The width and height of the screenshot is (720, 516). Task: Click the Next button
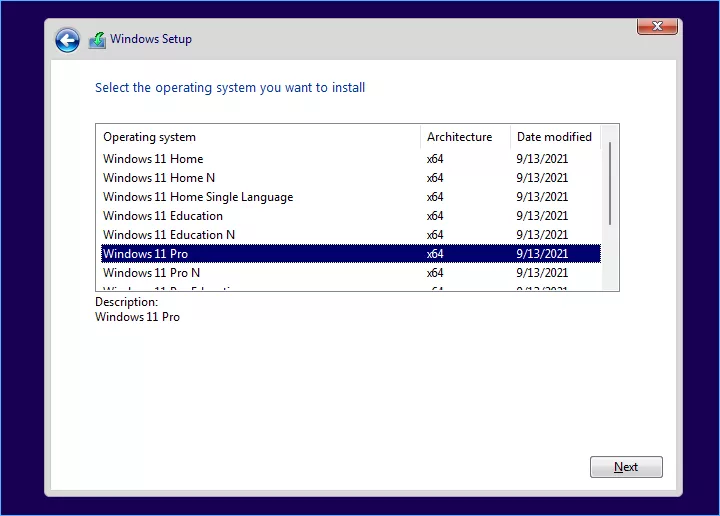[626, 467]
